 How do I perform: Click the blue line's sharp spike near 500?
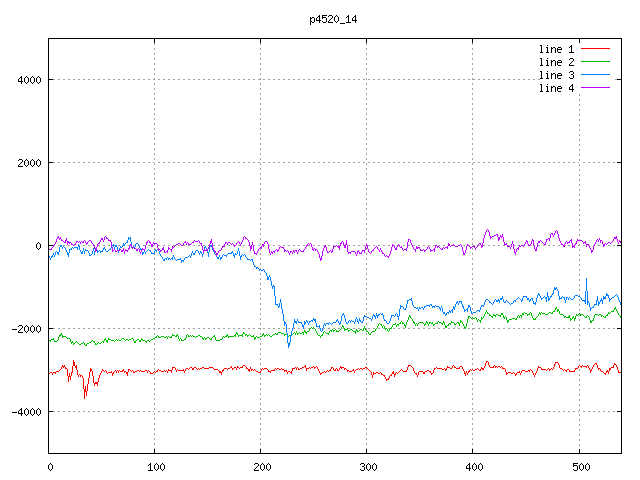[x=587, y=279]
